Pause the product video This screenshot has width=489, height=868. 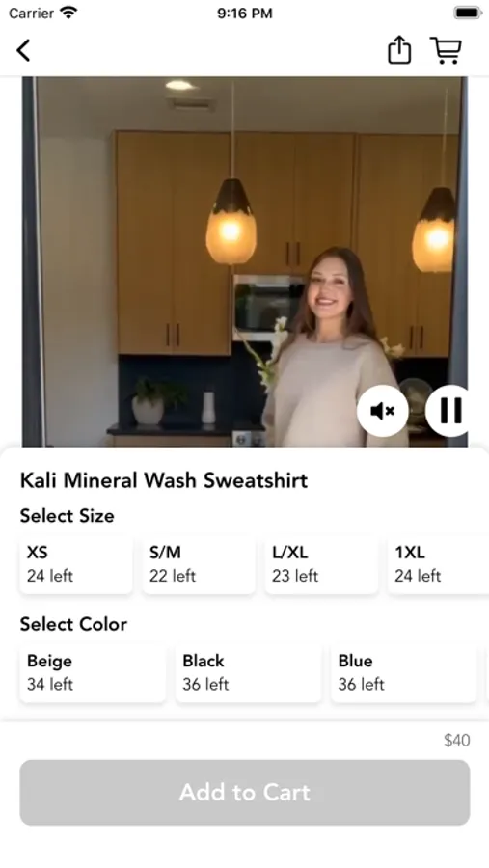pyautogui.click(x=449, y=411)
